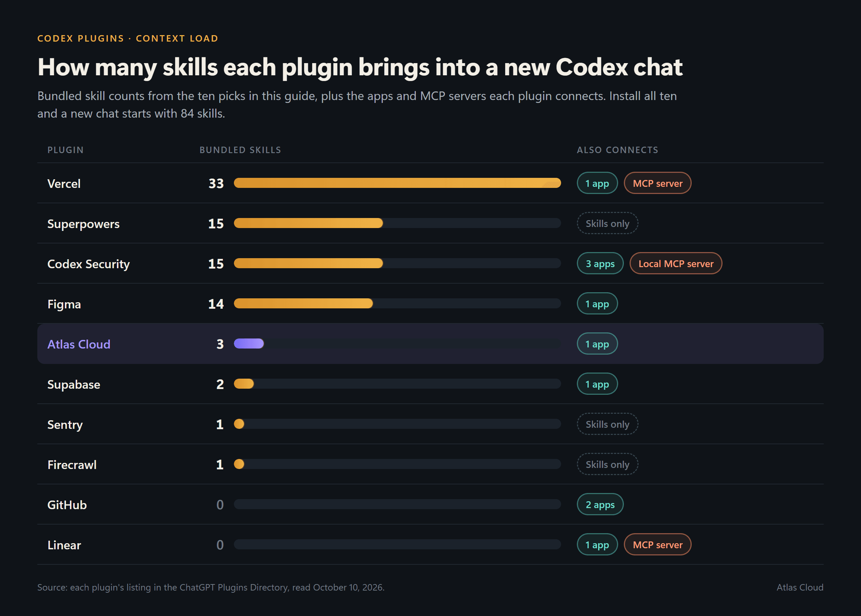Click the ALSO CONNECTS column header
861x616 pixels.
pyautogui.click(x=617, y=150)
